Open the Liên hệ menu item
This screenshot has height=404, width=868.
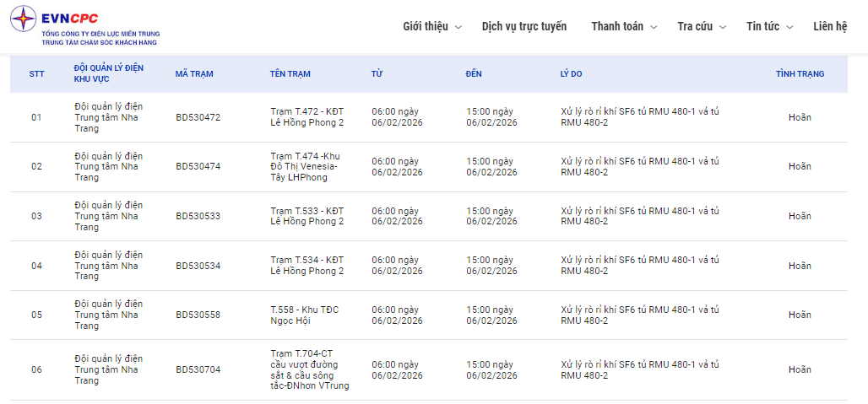click(x=830, y=26)
